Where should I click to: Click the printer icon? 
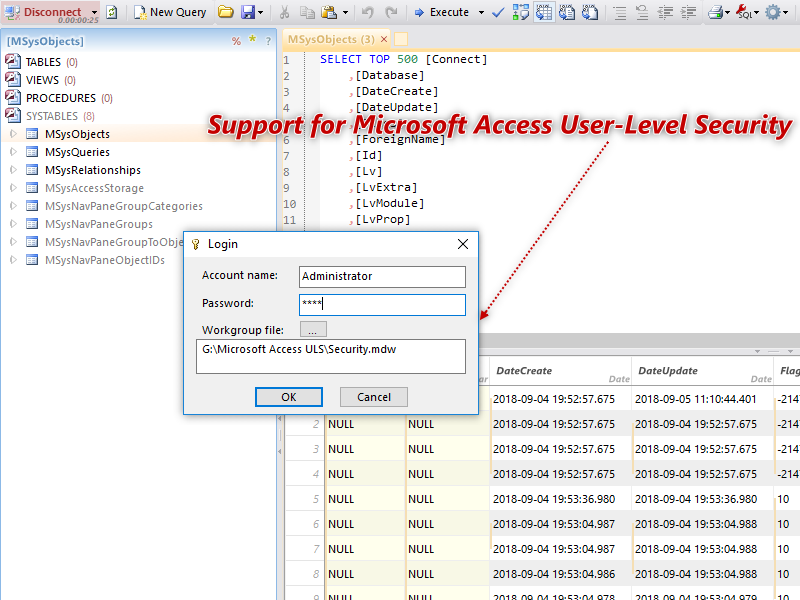pos(715,12)
